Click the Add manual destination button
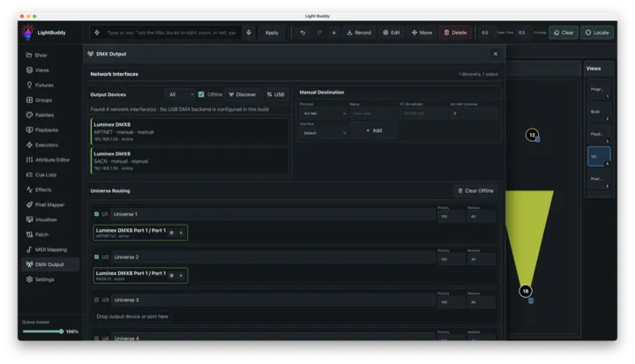Image resolution: width=635 pixels, height=364 pixels. [x=373, y=130]
